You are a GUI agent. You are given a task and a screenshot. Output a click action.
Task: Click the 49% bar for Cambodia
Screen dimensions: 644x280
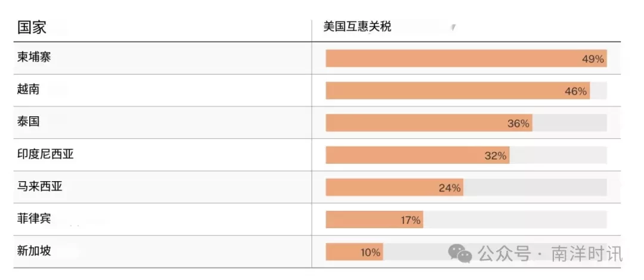click(466, 58)
